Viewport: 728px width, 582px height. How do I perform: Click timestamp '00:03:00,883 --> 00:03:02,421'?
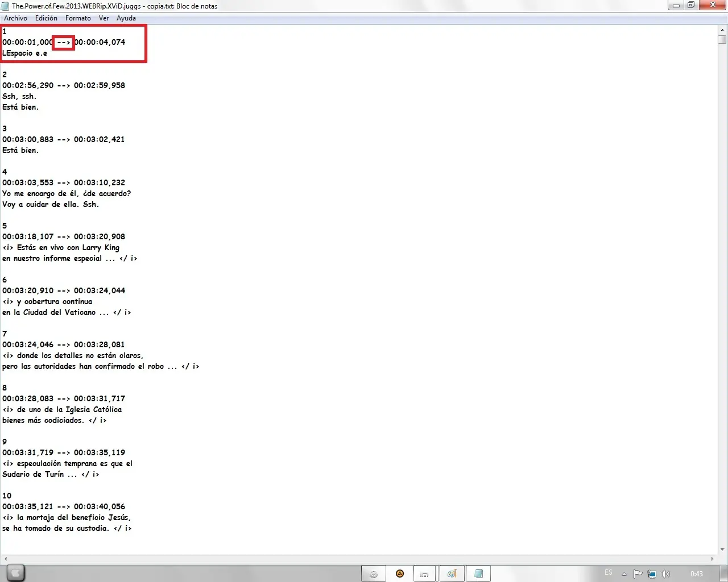click(x=64, y=140)
